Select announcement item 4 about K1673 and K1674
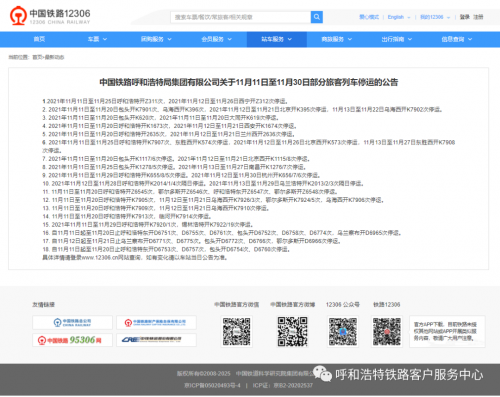500x397 pixels. click(170, 126)
